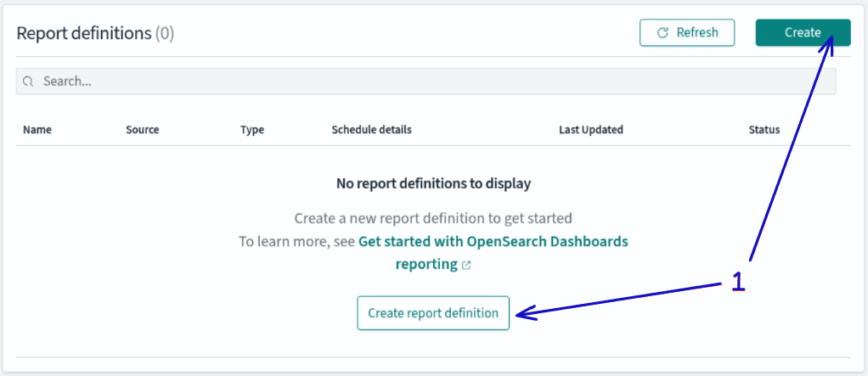Viewport: 868px width, 376px height.
Task: Sort by the Source column header
Action: coord(142,130)
